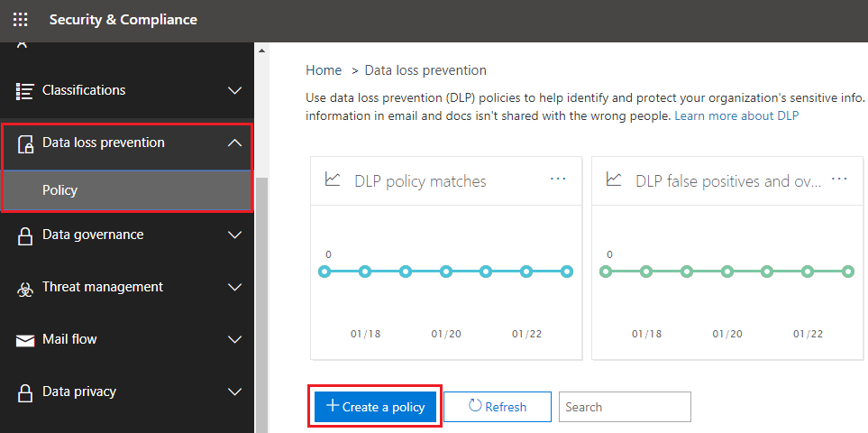Expand the Data privacy chevron
Viewport: 868px width, 433px height.
[x=235, y=392]
